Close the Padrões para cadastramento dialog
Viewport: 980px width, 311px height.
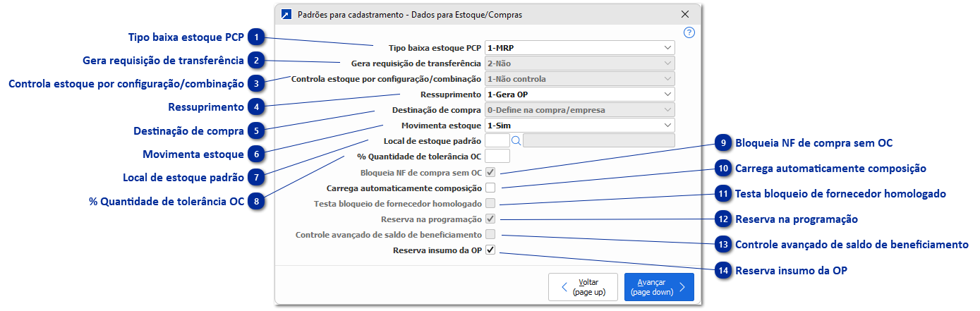click(x=685, y=14)
